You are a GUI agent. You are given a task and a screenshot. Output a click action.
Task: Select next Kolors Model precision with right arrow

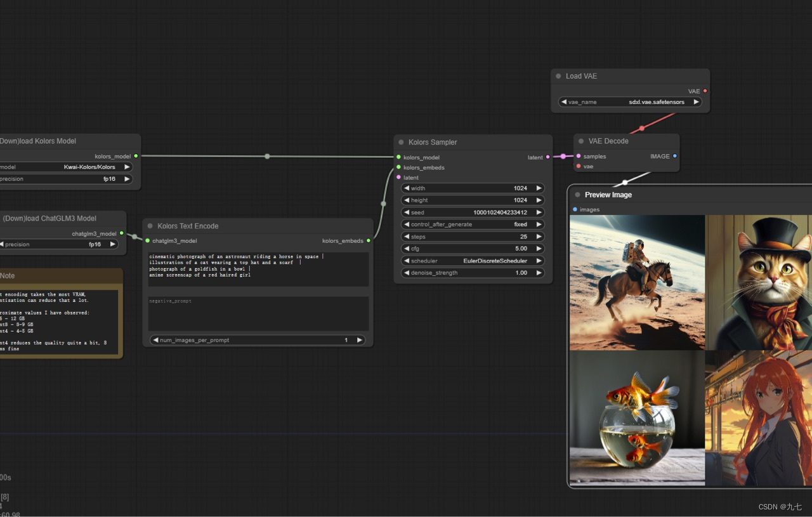(127, 179)
